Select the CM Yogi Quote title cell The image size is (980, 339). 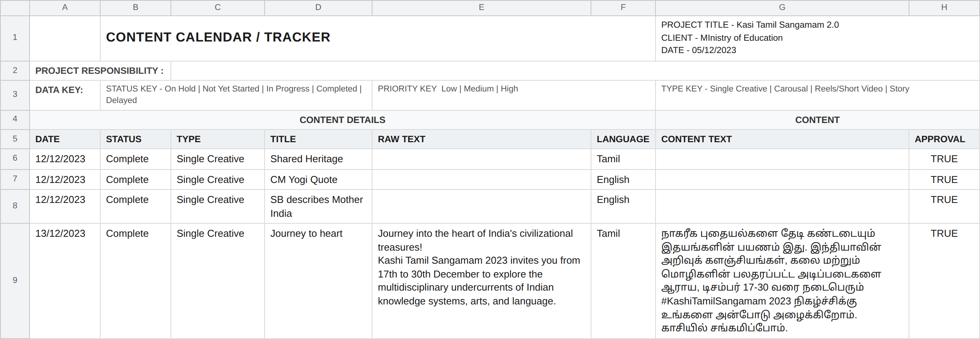coord(318,179)
